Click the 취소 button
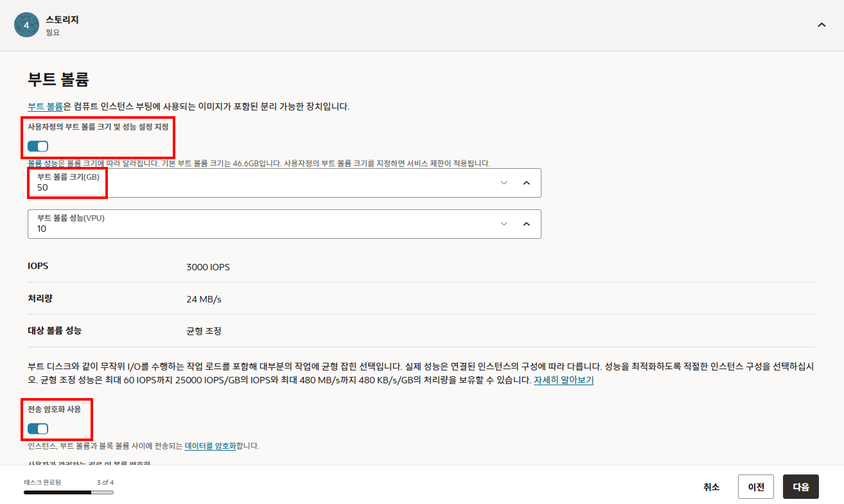Viewport: 844px width, 504px height. (x=711, y=487)
